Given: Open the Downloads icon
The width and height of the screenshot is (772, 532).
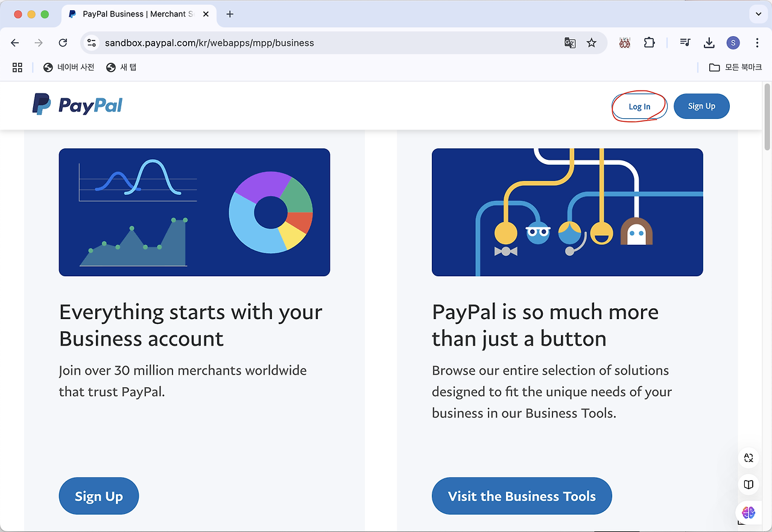Looking at the screenshot, I should 709,43.
